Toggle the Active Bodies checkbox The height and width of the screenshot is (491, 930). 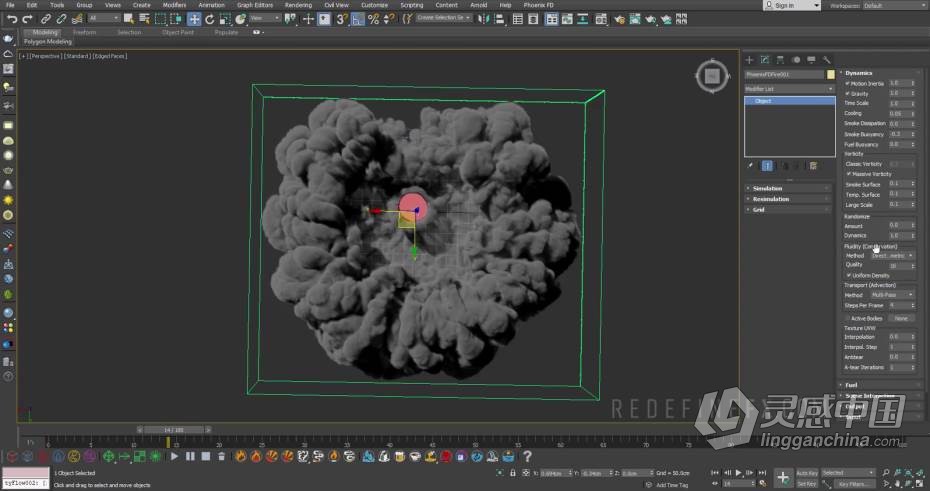click(x=848, y=318)
